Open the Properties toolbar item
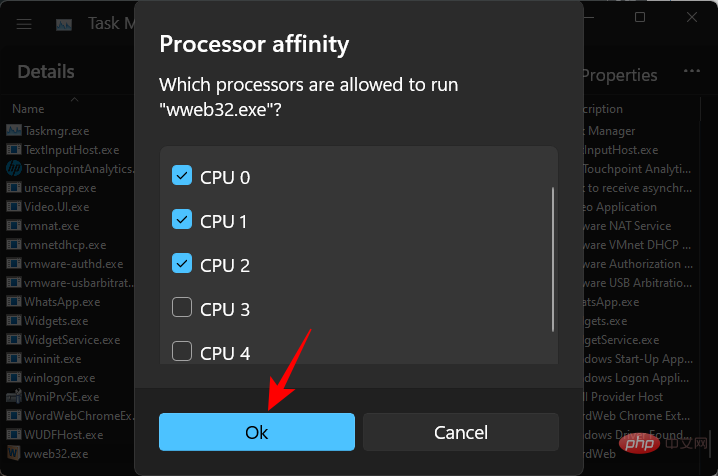This screenshot has height=476, width=718. (x=619, y=75)
